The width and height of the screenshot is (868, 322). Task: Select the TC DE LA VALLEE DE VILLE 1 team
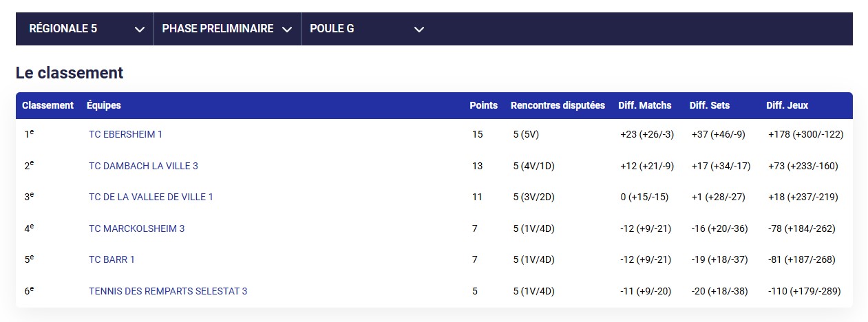tap(151, 197)
